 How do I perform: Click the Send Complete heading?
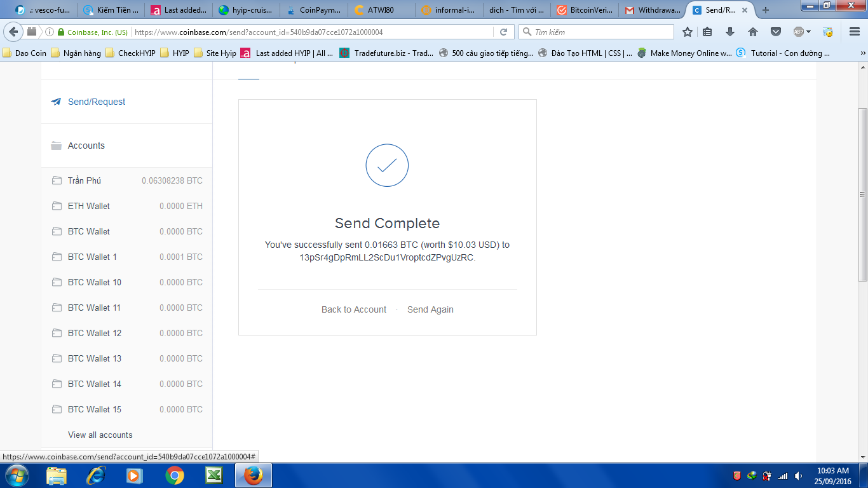click(x=387, y=223)
